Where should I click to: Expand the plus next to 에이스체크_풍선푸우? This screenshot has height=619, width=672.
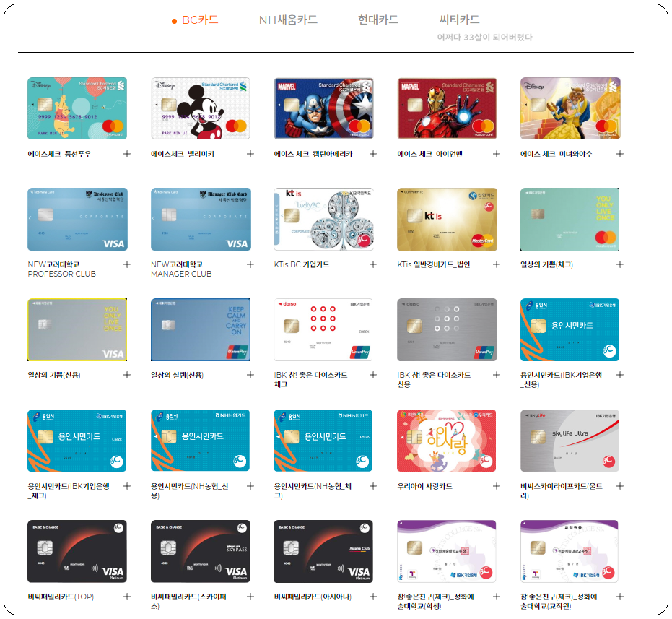pos(127,154)
